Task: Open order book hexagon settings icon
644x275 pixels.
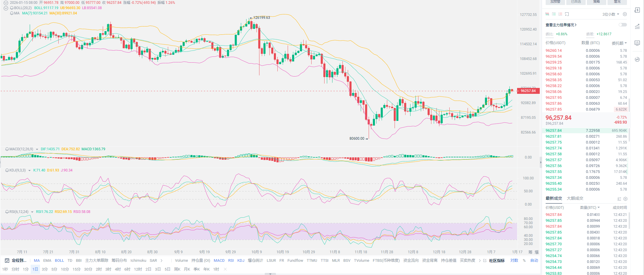Action: [x=625, y=14]
